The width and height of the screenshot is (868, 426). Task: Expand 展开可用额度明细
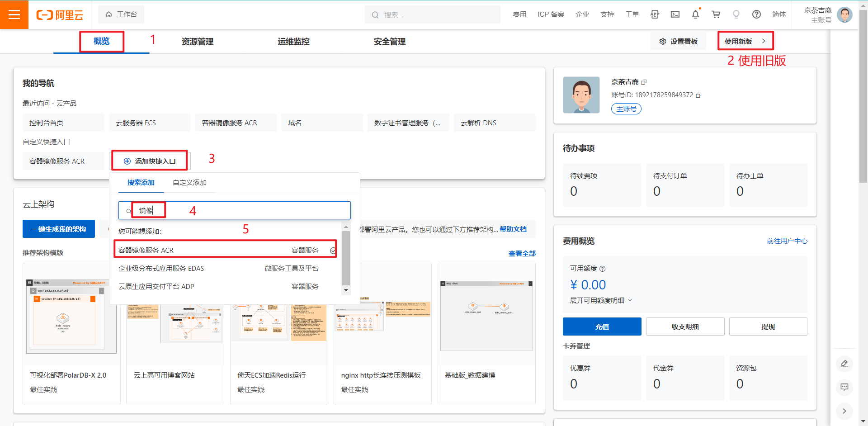tap(601, 300)
